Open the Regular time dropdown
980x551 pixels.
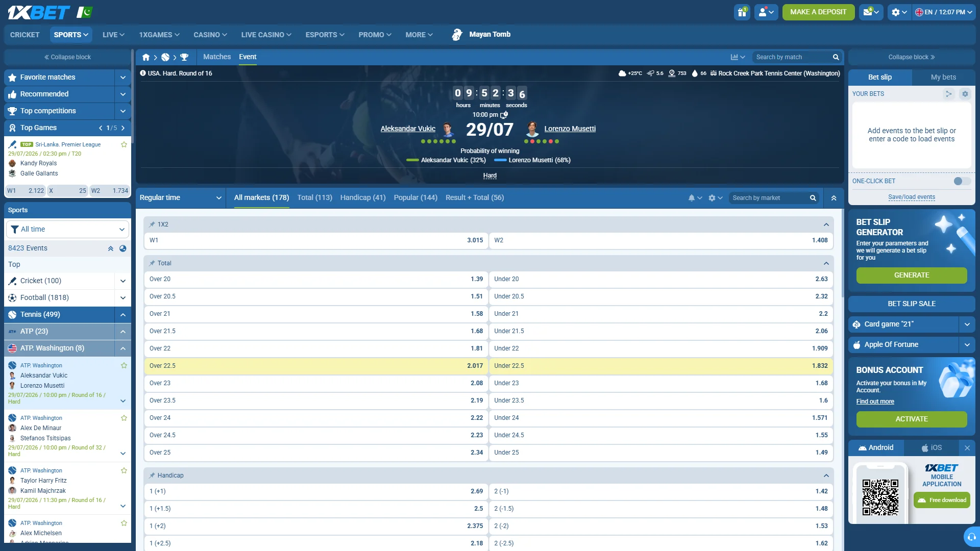point(180,198)
